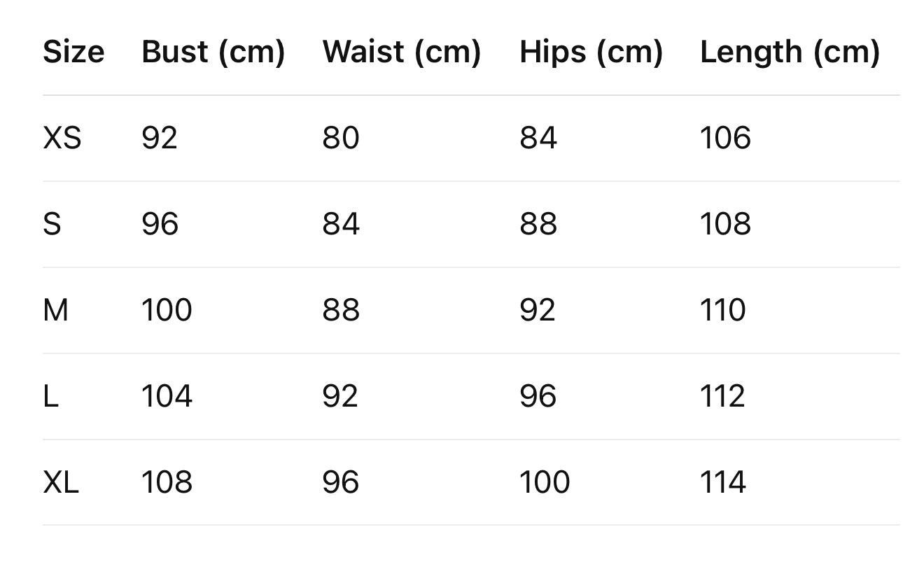924x569 pixels.
Task: Click the L waist value 92
Action: click(340, 396)
